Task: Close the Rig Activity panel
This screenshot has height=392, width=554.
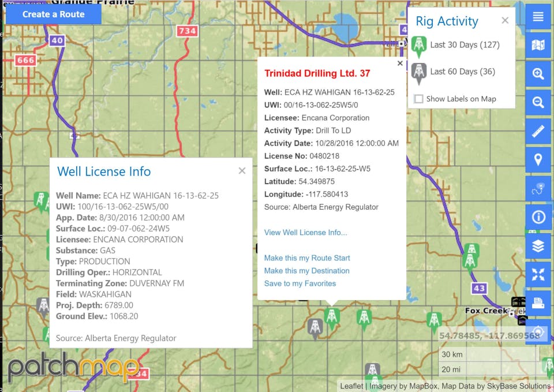Action: (x=506, y=20)
